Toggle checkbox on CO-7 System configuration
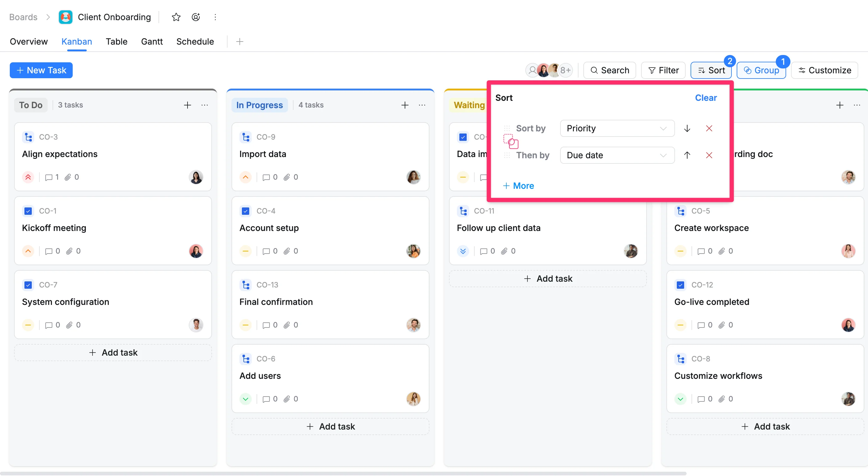Viewport: 868px width, 476px height. [x=28, y=285]
